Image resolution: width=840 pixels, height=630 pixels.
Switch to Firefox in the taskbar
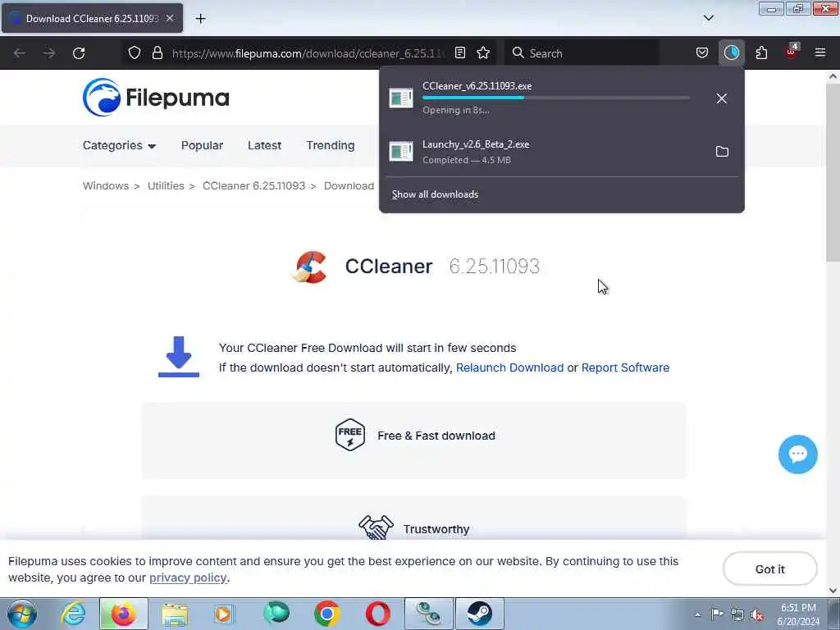(123, 614)
